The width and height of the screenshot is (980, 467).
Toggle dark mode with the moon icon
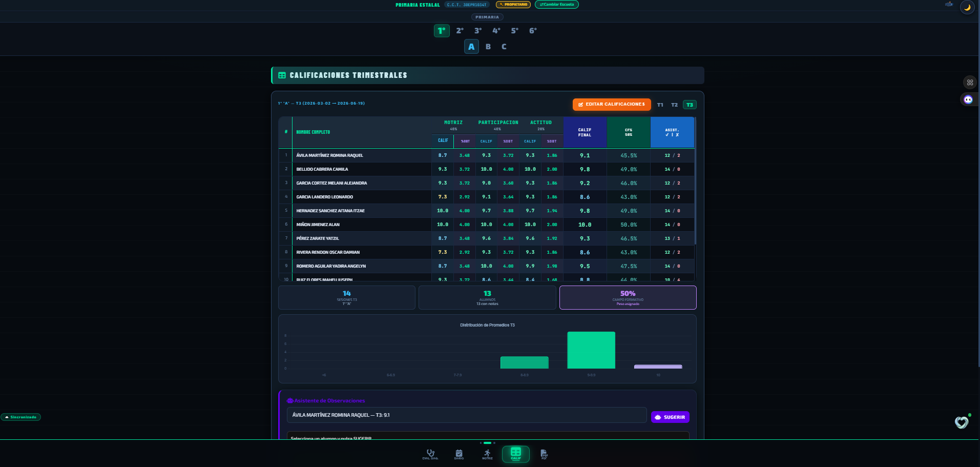967,7
